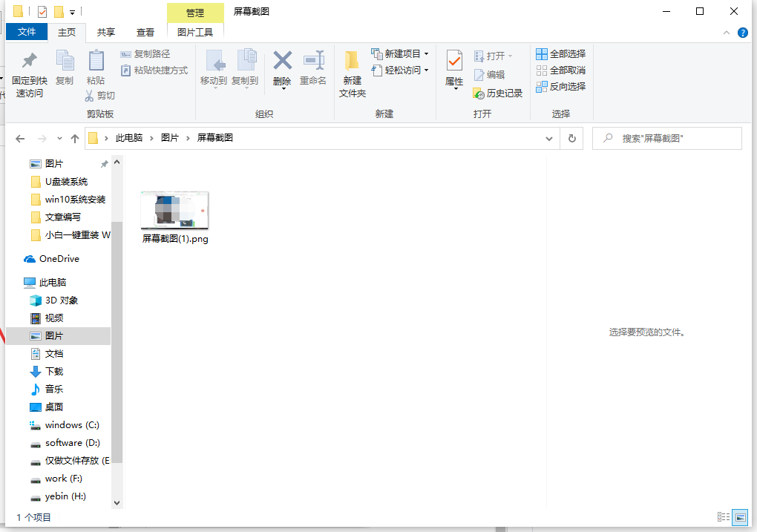Switch to details view in status bar
This screenshot has width=757, height=532.
click(724, 517)
